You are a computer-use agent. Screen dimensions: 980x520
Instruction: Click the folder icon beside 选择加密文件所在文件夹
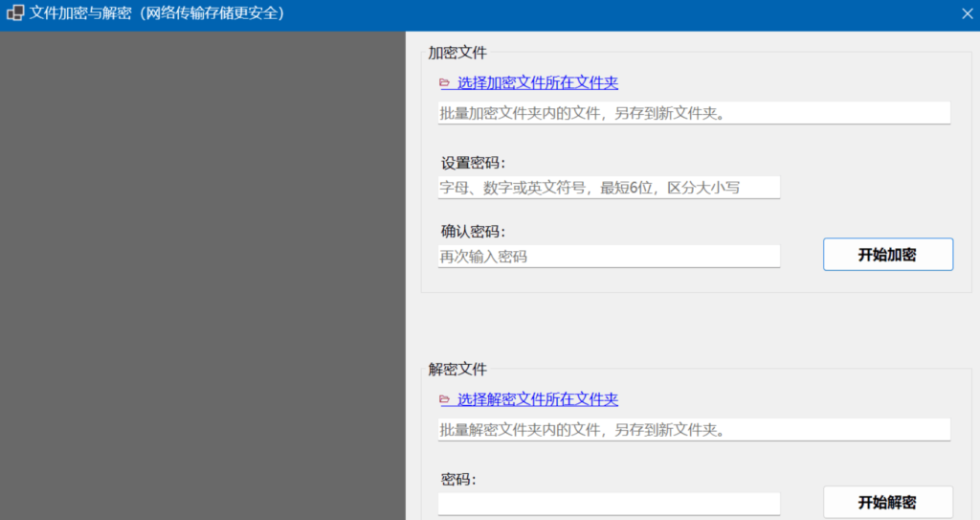(x=444, y=83)
